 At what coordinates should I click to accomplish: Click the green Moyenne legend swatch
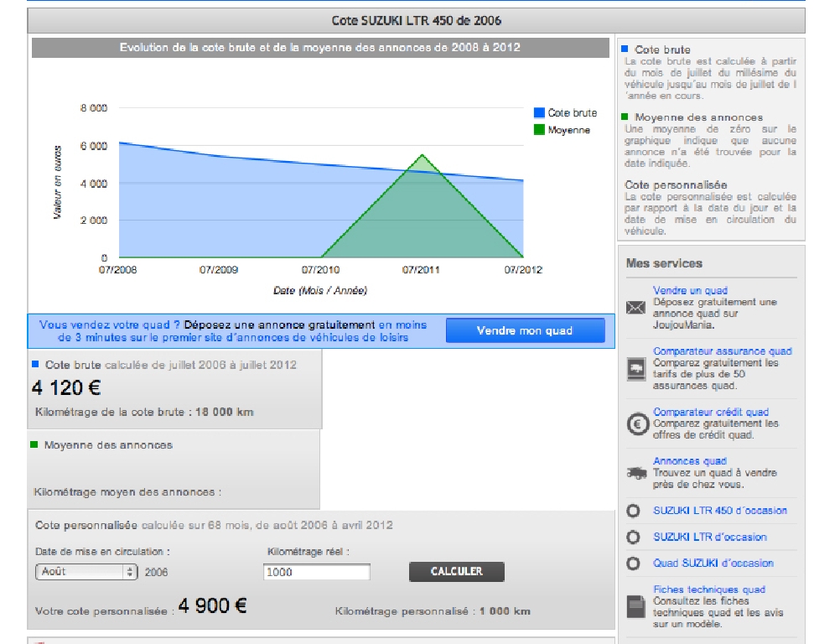[539, 130]
